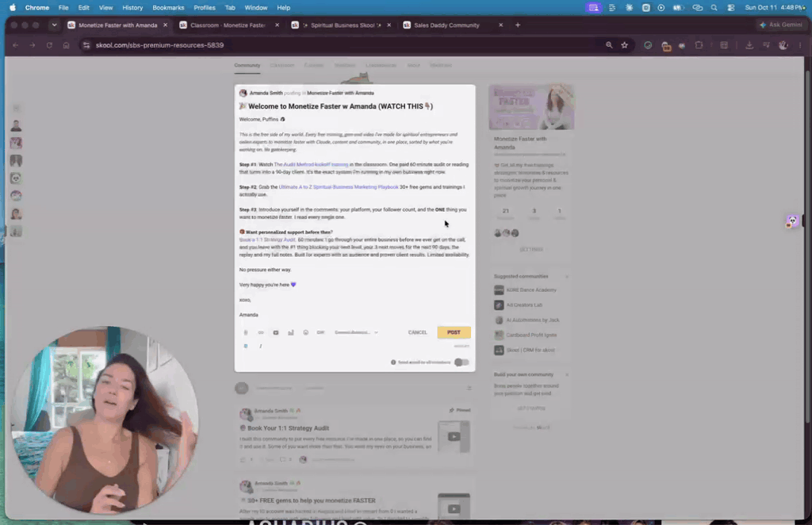Open Chrome three-dot menu
Screen dimensions: 812x525
pos(800,45)
